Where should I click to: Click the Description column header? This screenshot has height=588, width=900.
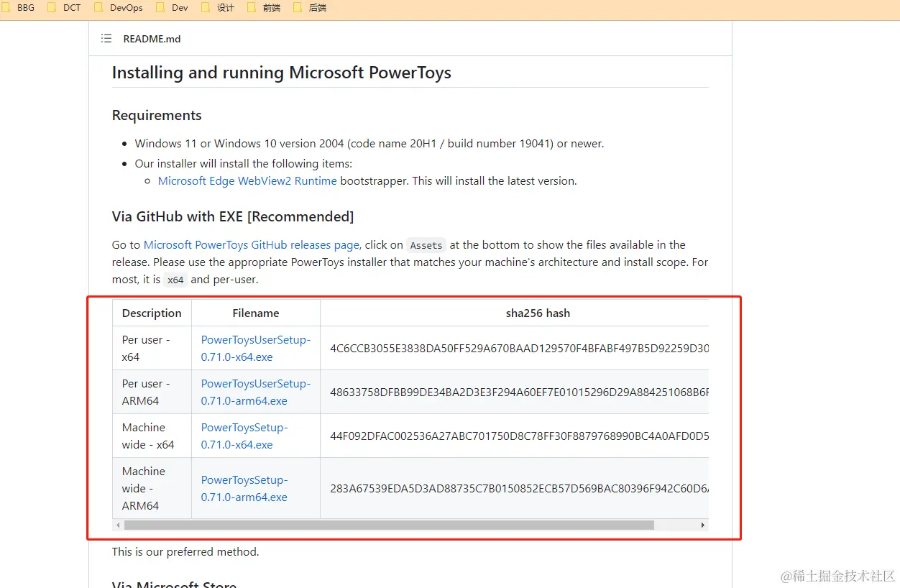[x=152, y=313]
